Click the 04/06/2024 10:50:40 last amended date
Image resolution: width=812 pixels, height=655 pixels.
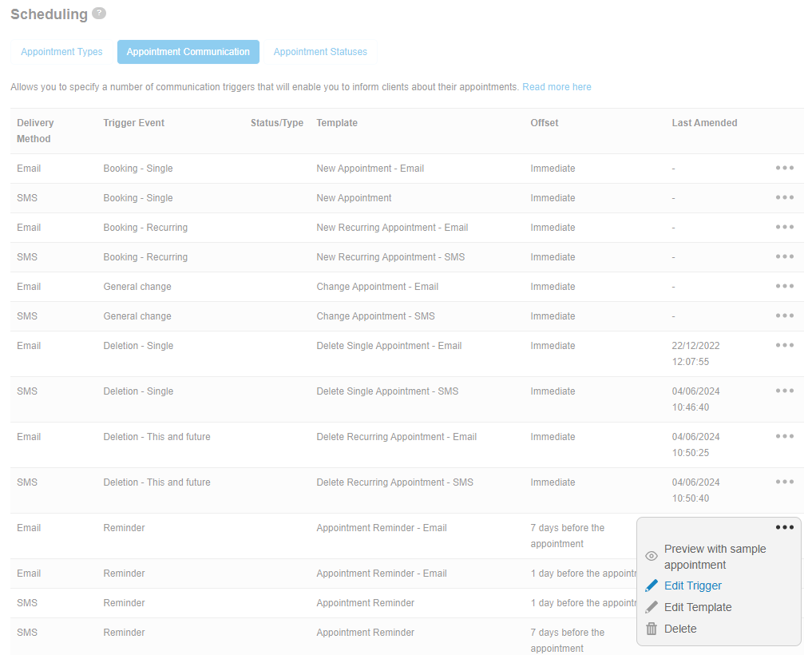[x=696, y=490]
